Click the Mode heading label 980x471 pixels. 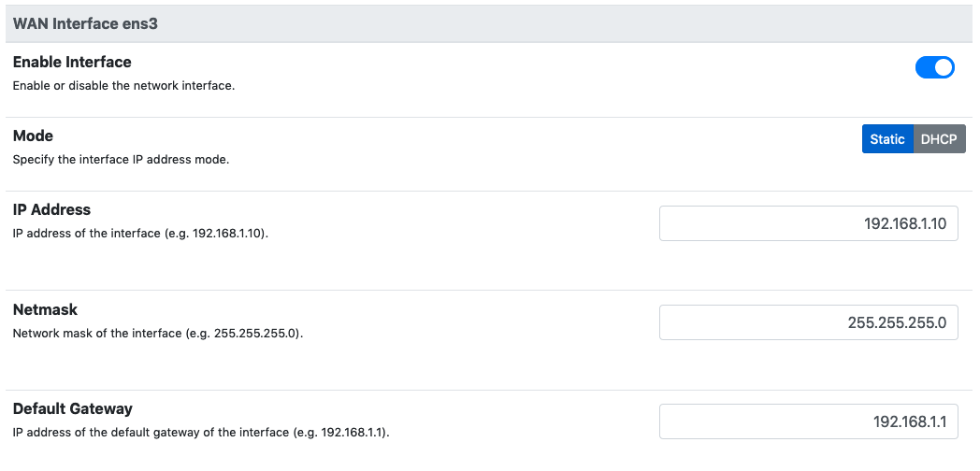click(x=33, y=136)
